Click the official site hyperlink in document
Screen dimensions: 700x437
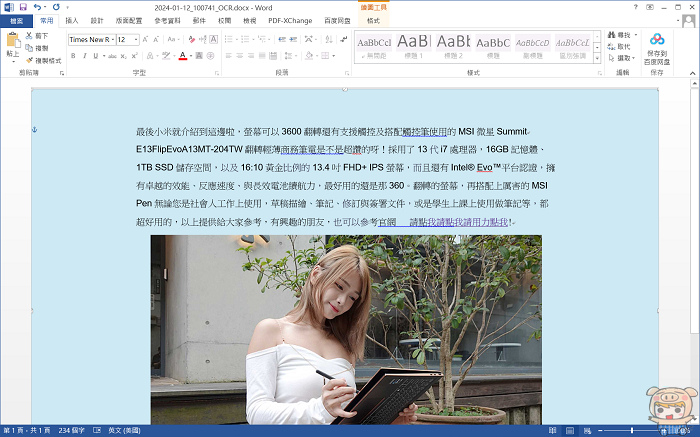443,222
